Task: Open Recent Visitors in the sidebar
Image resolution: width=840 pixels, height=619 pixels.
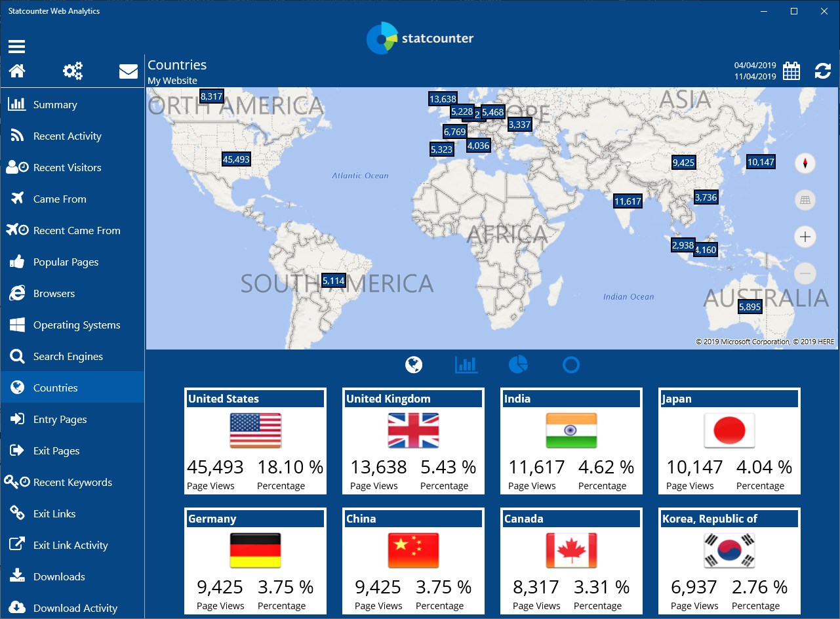Action: (x=72, y=167)
